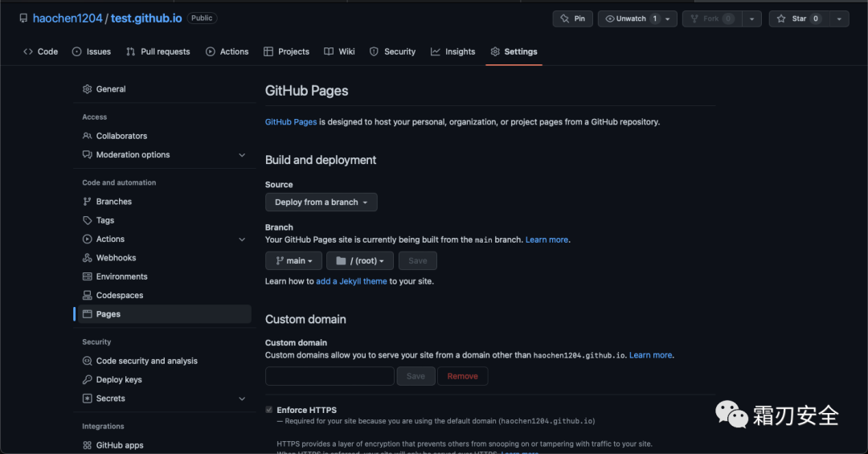
Task: Click the Fork button
Action: click(712, 18)
